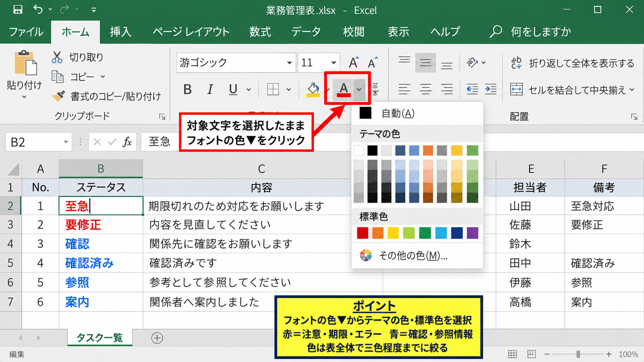This screenshot has width=644, height=362.
Task: Click セルを結合して中央揃え merge button
Action: coord(568,90)
